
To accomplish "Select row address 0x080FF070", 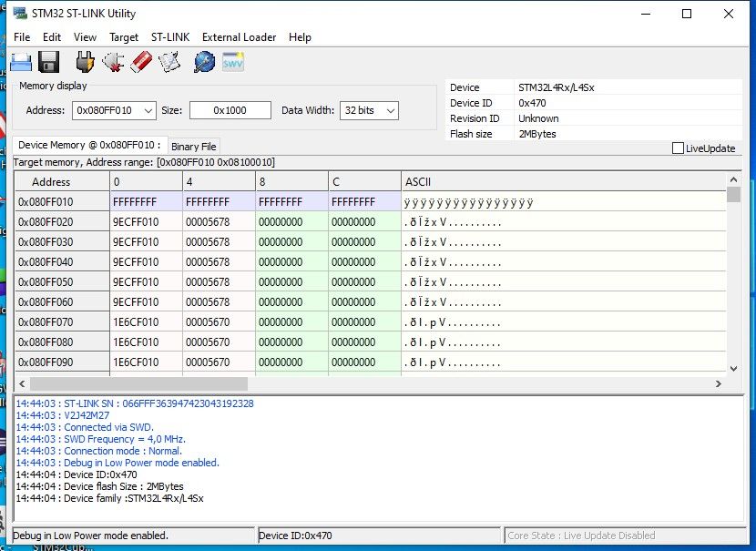I will click(62, 322).
